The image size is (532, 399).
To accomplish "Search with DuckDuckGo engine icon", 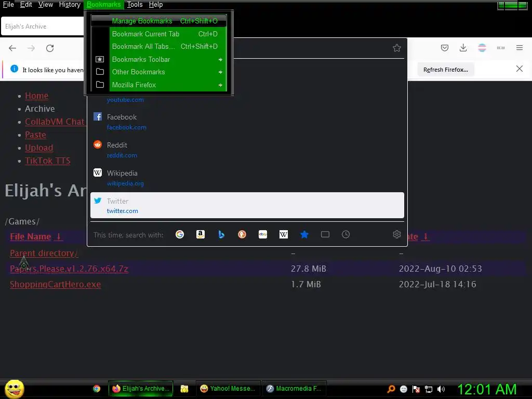I will pyautogui.click(x=242, y=234).
